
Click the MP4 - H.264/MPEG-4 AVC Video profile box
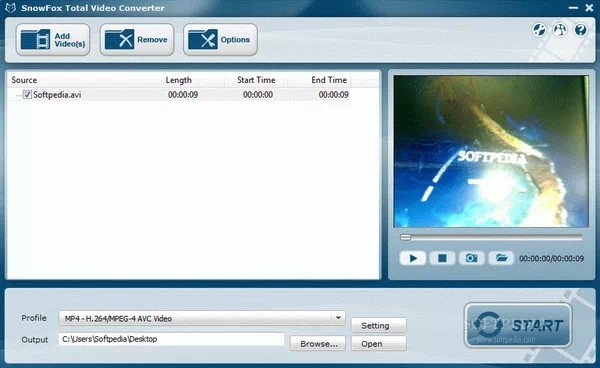click(202, 318)
